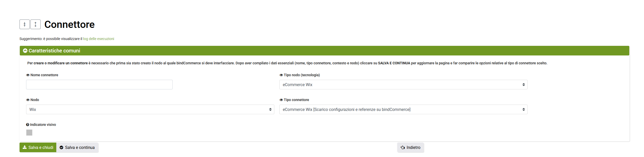
Task: Click the expand-all sections arrows icon
Action: [x=35, y=25]
